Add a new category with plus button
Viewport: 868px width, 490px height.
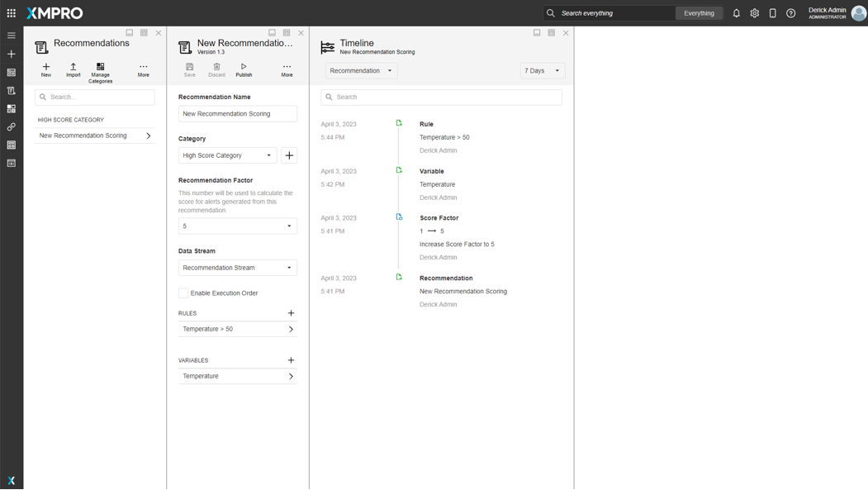pyautogui.click(x=289, y=155)
